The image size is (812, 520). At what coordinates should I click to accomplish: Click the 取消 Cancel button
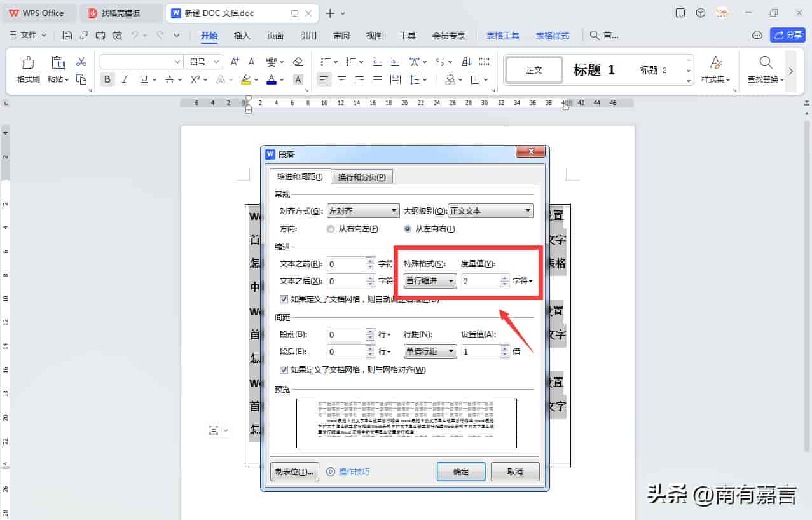pos(515,472)
